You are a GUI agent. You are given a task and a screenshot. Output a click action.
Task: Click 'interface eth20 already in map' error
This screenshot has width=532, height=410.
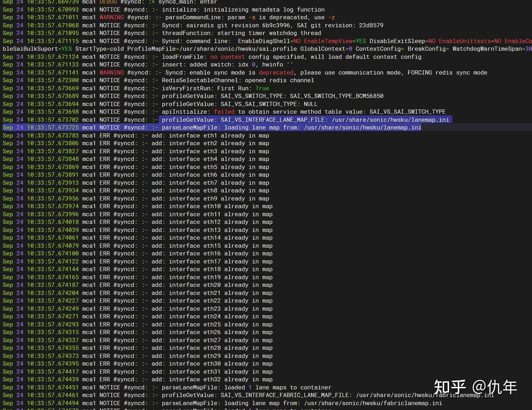point(221,285)
